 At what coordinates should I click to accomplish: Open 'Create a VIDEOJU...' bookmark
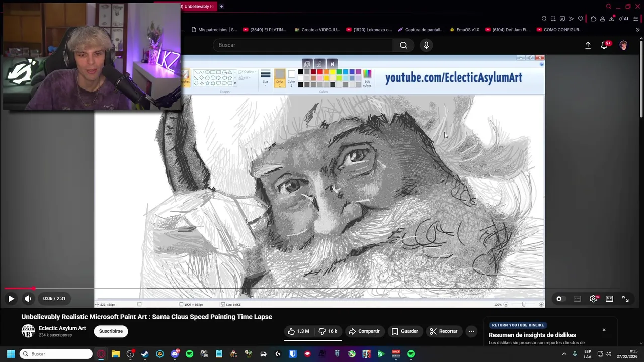pyautogui.click(x=317, y=30)
